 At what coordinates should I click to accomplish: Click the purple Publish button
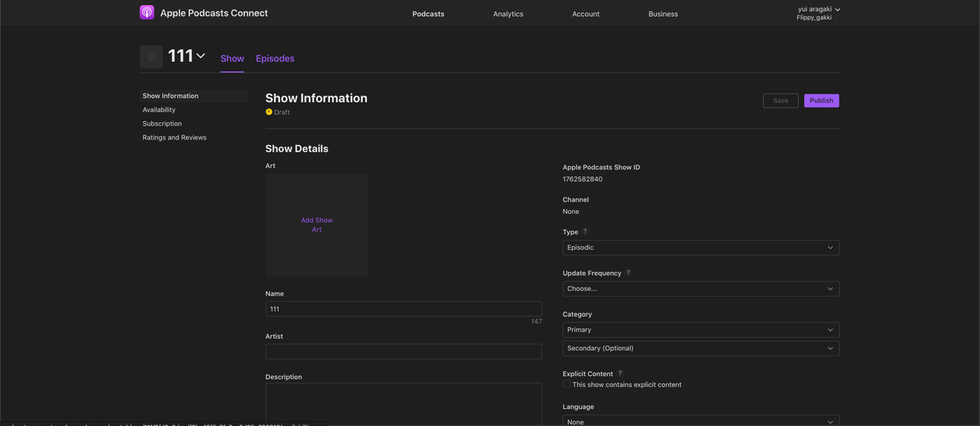[822, 100]
